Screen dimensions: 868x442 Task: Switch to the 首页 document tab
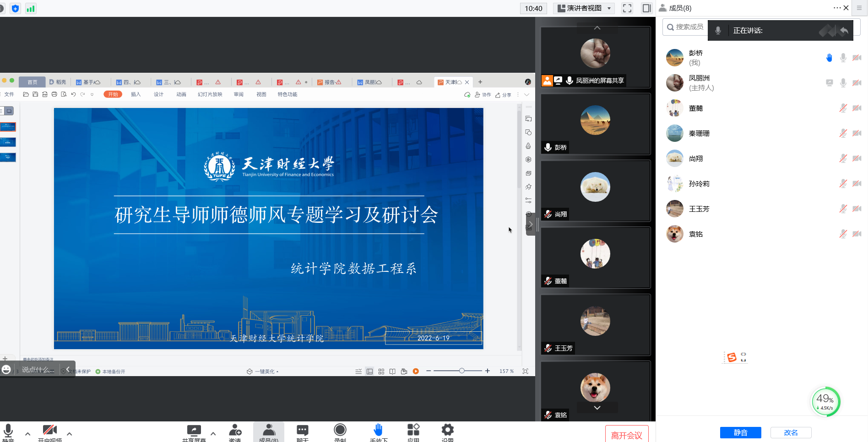click(x=32, y=82)
